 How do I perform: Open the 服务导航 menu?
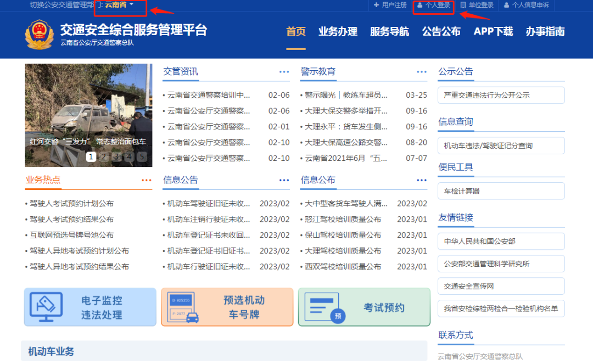click(389, 31)
